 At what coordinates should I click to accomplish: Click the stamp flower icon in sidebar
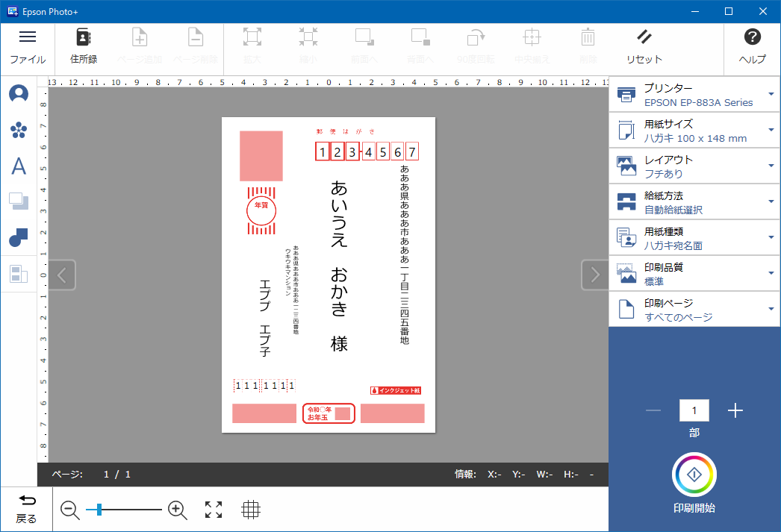tap(19, 131)
